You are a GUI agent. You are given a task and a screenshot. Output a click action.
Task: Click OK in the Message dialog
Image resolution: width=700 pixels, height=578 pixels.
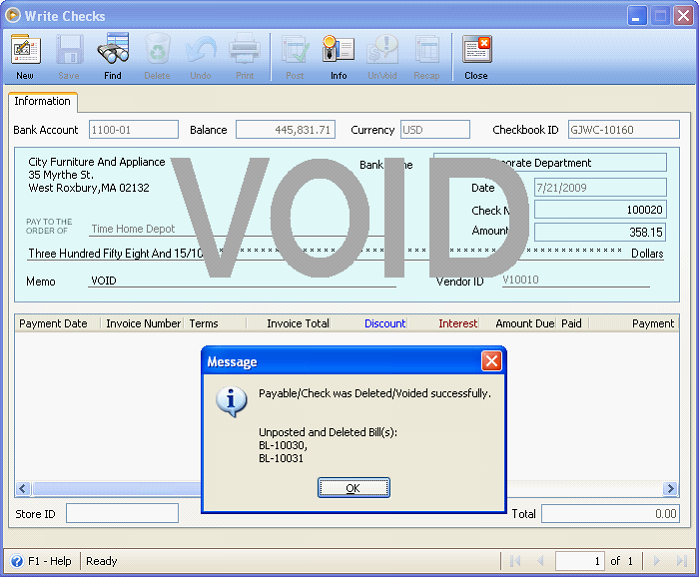[354, 488]
